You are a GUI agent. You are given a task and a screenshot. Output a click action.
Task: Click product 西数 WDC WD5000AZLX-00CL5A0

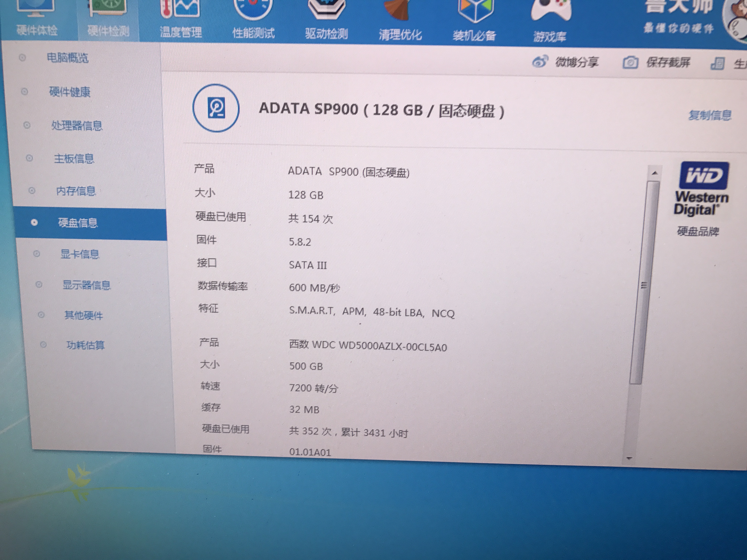[368, 346]
